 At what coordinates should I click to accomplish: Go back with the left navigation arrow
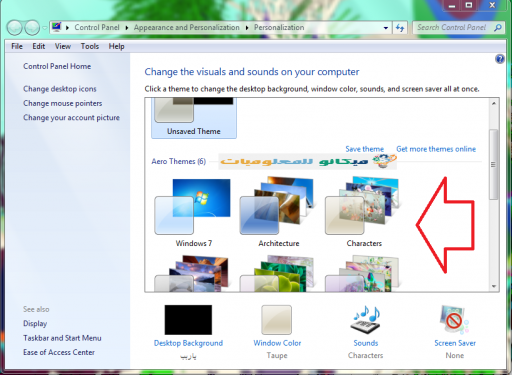[15, 28]
